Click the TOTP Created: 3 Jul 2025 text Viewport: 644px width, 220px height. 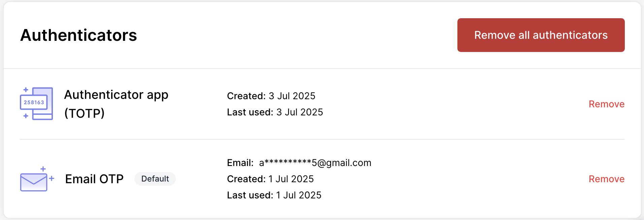click(271, 96)
